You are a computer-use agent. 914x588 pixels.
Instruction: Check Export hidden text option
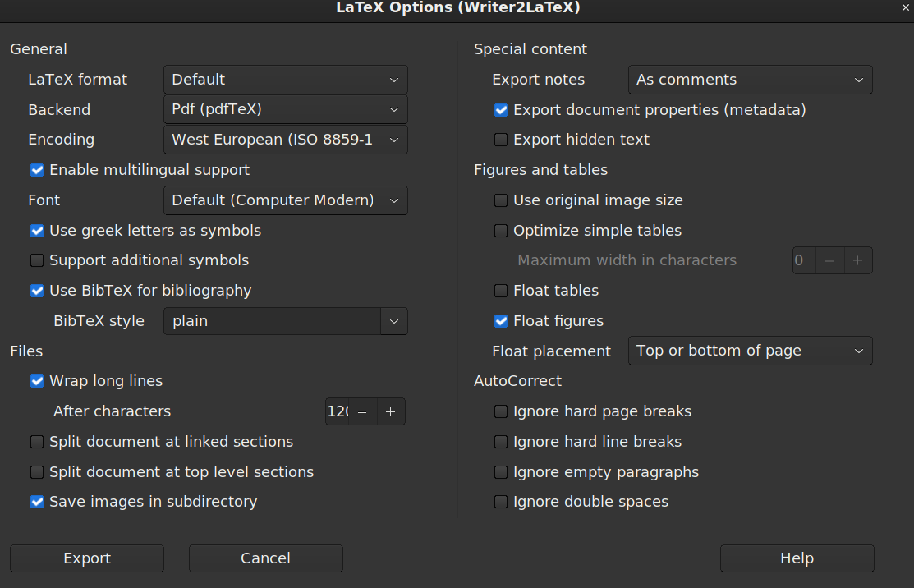pos(501,140)
